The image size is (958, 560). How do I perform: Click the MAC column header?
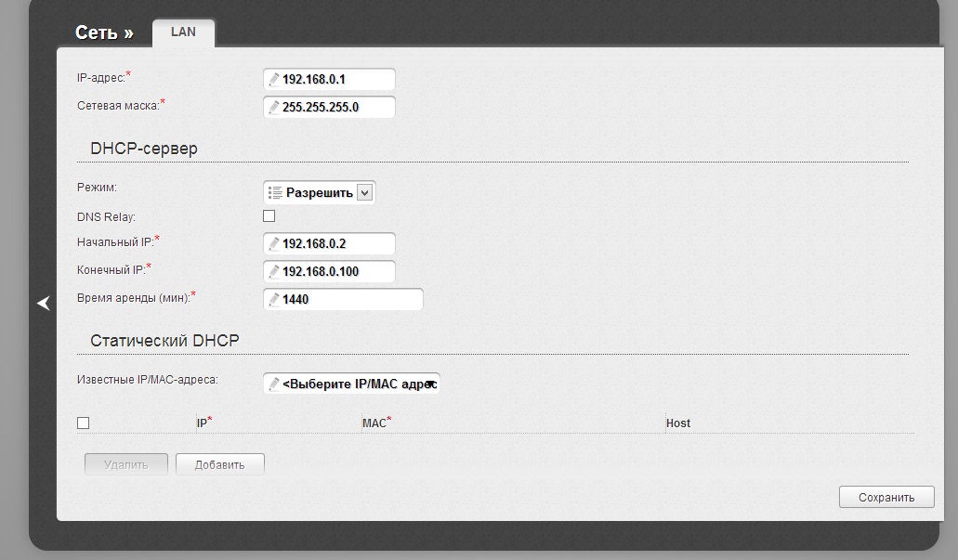(x=376, y=423)
